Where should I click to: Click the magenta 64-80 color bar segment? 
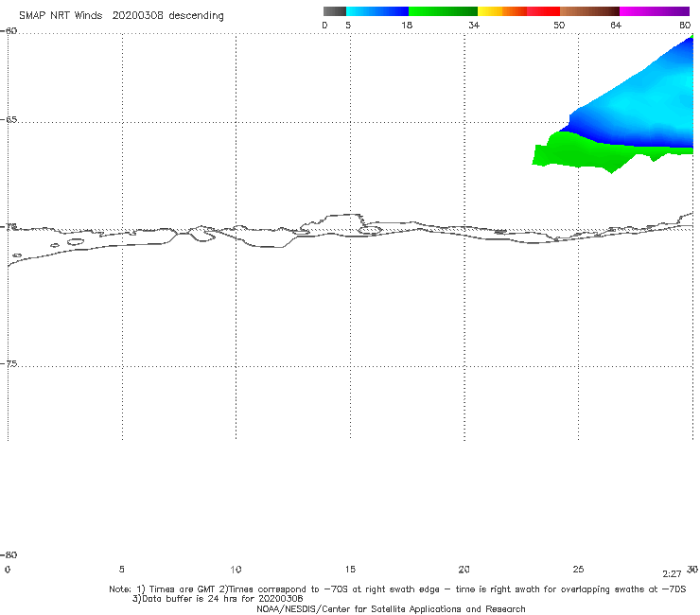[x=655, y=11]
